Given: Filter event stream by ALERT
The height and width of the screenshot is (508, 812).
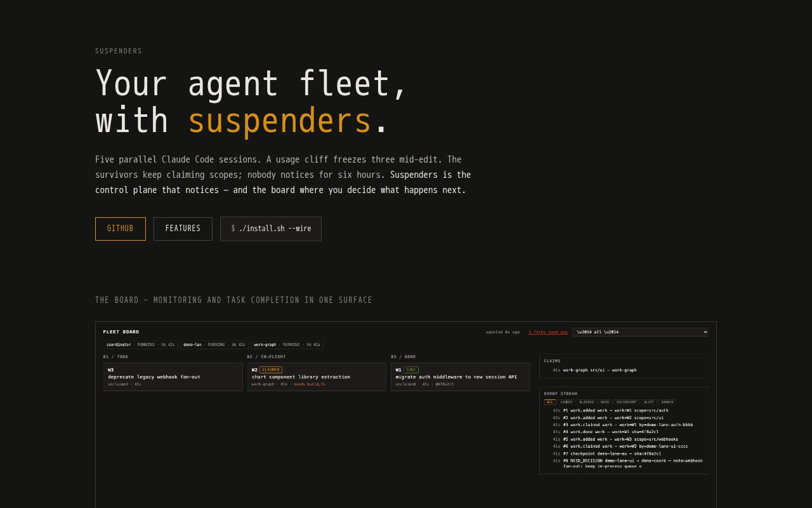Looking at the screenshot, I should (648, 402).
